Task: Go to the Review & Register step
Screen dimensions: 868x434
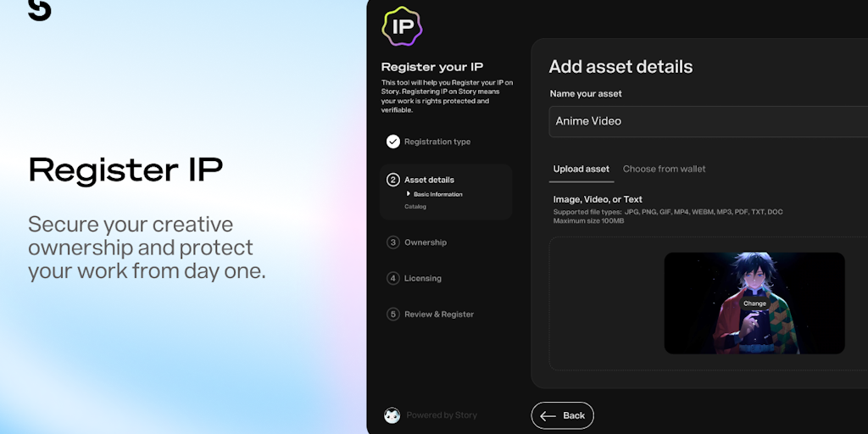Action: (439, 314)
